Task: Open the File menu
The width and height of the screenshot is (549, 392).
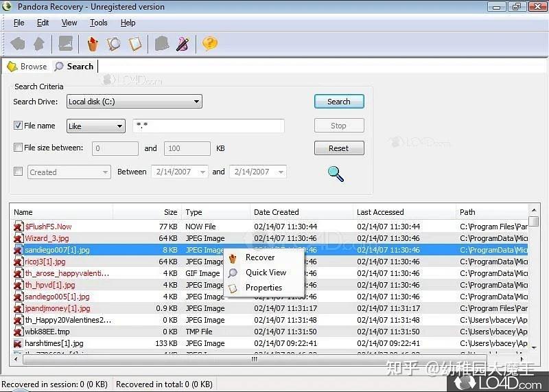Action: [x=19, y=23]
